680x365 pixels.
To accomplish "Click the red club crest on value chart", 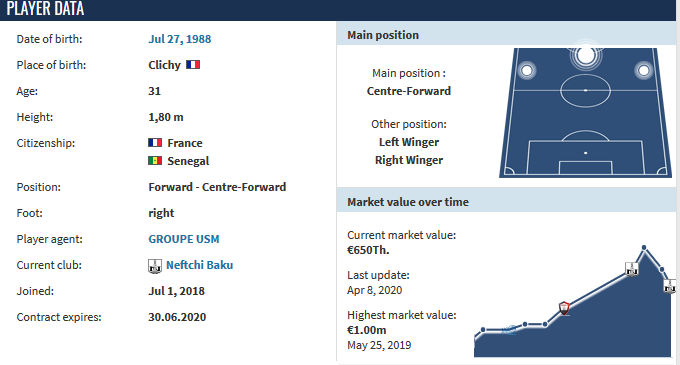I will coord(564,308).
